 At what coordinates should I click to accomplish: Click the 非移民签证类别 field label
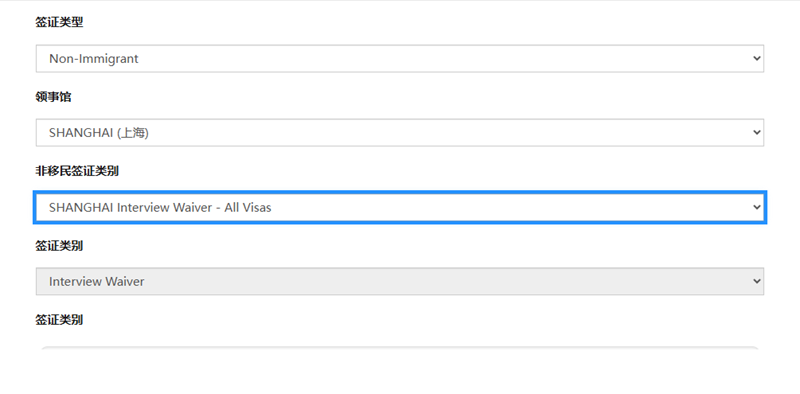pos(77,171)
